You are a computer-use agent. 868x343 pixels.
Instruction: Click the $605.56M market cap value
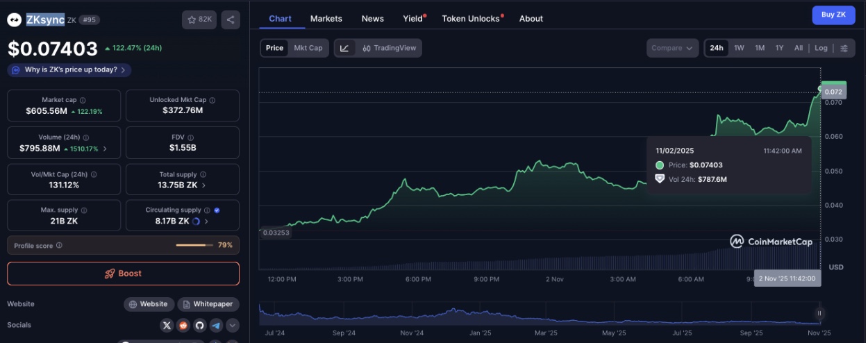click(x=47, y=111)
